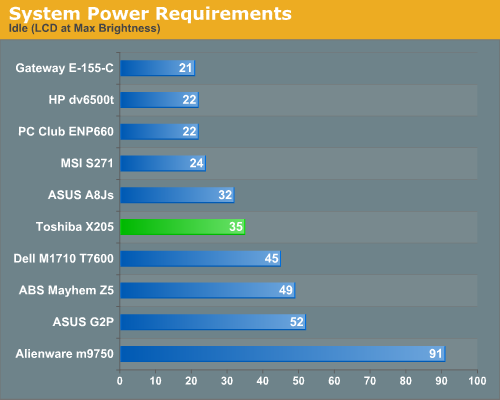
Task: Click the axis tick label 70
Action: click(x=370, y=381)
